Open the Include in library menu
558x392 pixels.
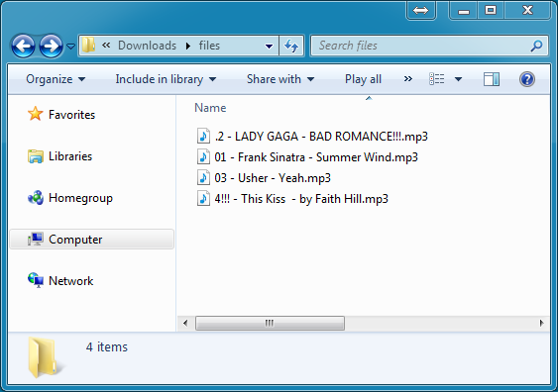166,79
